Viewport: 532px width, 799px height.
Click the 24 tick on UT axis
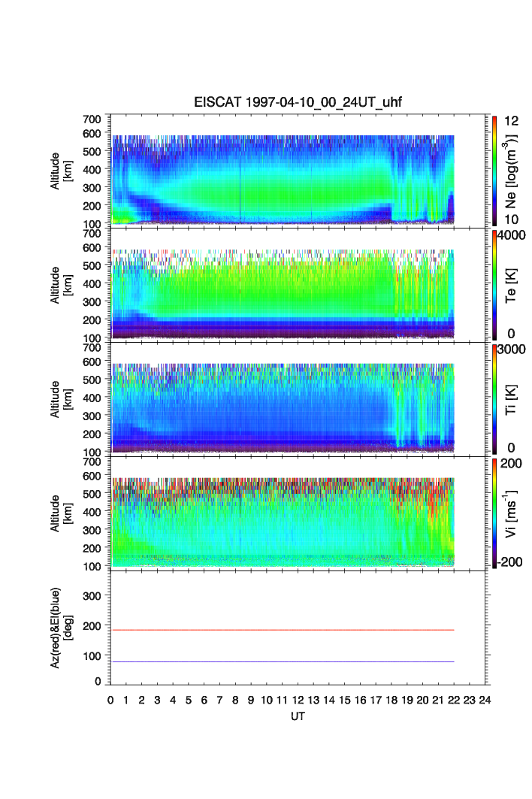click(485, 700)
